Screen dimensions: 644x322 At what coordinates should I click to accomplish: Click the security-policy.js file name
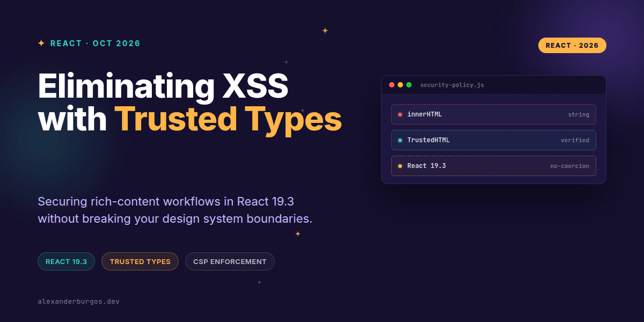pos(452,85)
